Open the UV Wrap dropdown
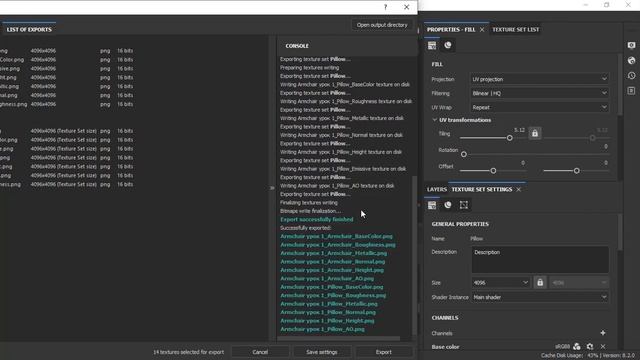This screenshot has height=360, width=640. click(x=539, y=107)
